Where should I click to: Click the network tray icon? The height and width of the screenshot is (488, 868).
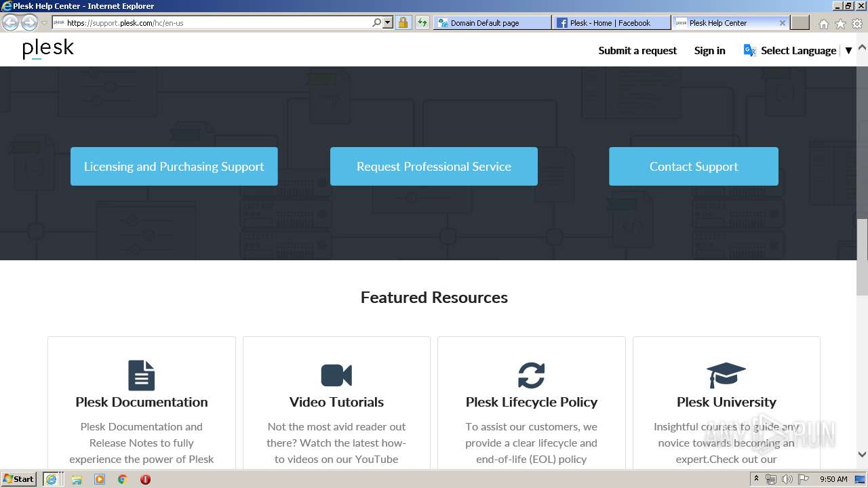(x=771, y=479)
